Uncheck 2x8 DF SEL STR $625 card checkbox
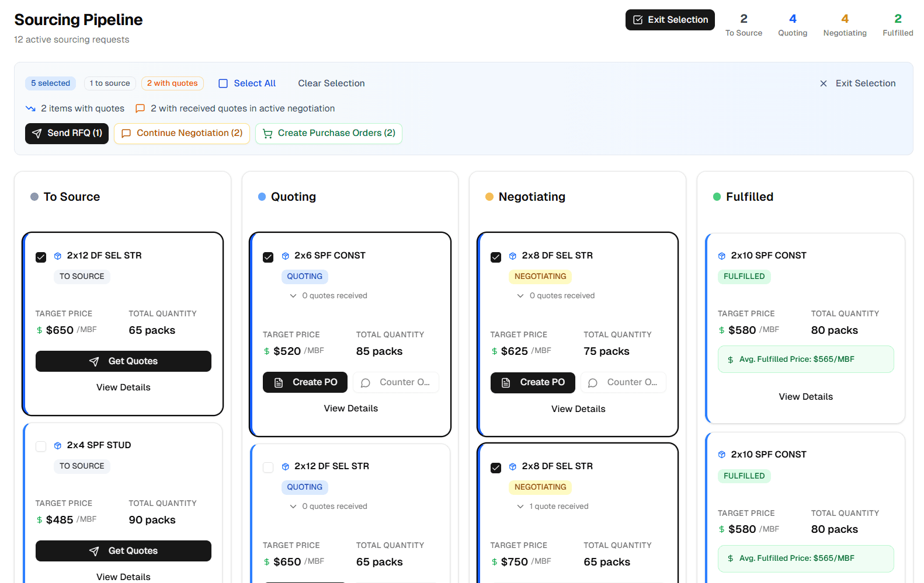This screenshot has width=924, height=583. click(496, 257)
